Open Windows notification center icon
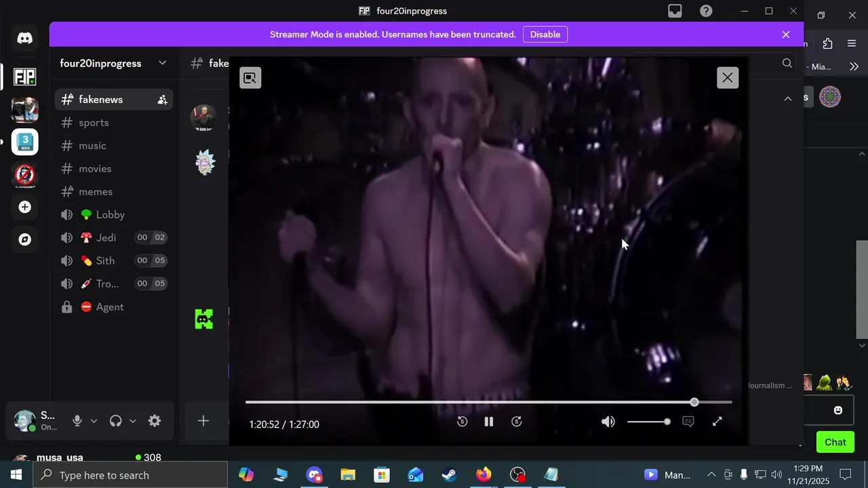868x488 pixels. click(846, 475)
